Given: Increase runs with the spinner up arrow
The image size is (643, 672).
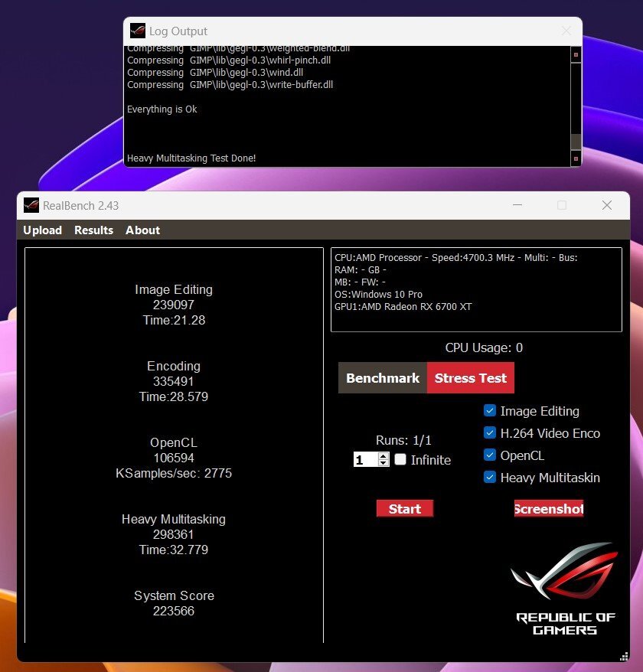Looking at the screenshot, I should [384, 456].
